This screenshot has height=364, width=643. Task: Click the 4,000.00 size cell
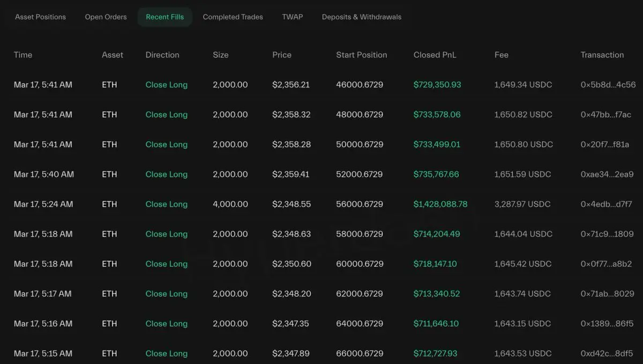click(x=230, y=204)
